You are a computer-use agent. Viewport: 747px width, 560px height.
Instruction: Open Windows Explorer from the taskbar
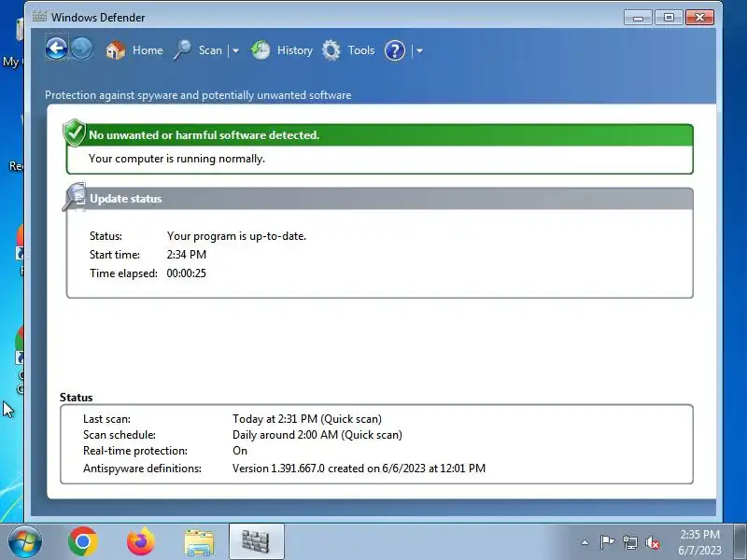[199, 542]
